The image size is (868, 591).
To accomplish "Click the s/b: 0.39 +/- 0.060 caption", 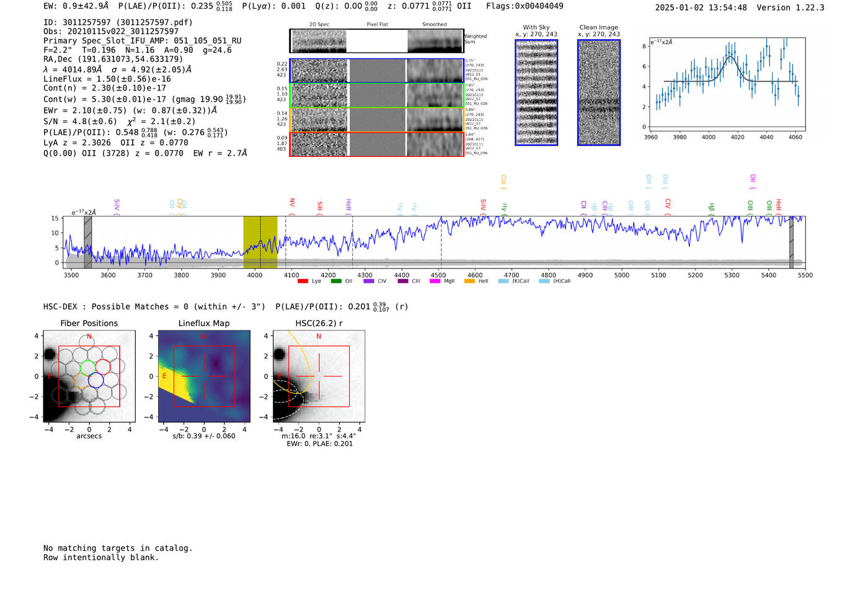I will point(204,436).
